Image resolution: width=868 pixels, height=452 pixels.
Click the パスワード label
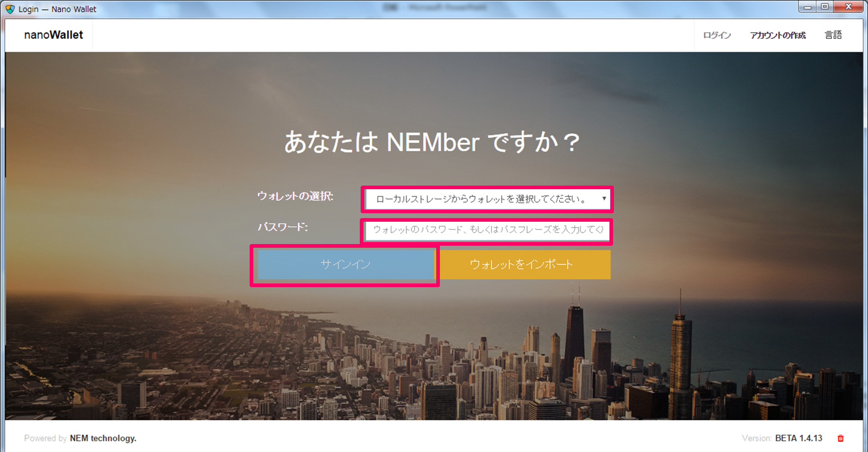[283, 227]
